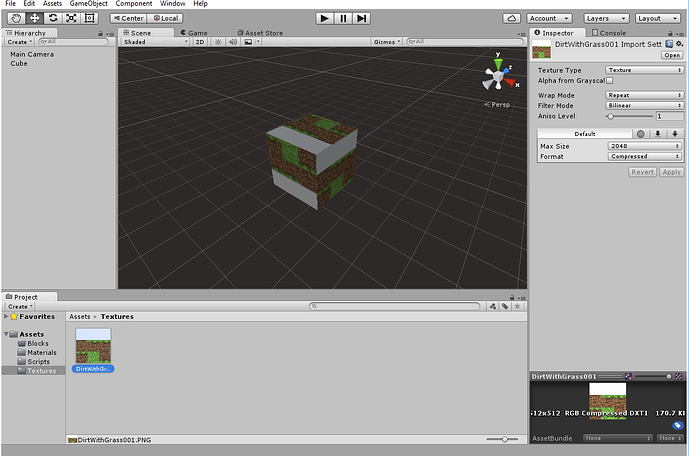Viewport: 689px width, 456px height.
Task: Click the Open button in Inspector
Action: (672, 55)
